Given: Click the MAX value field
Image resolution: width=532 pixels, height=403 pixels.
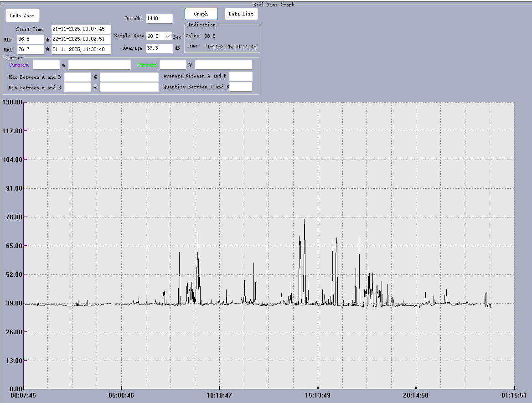Looking at the screenshot, I should pyautogui.click(x=31, y=49).
